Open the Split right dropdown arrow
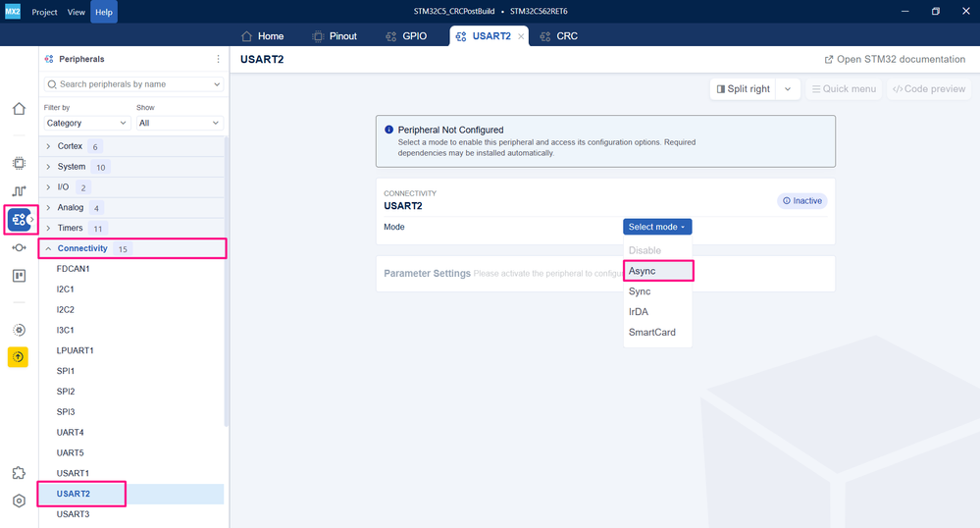This screenshot has height=528, width=980. (788, 89)
